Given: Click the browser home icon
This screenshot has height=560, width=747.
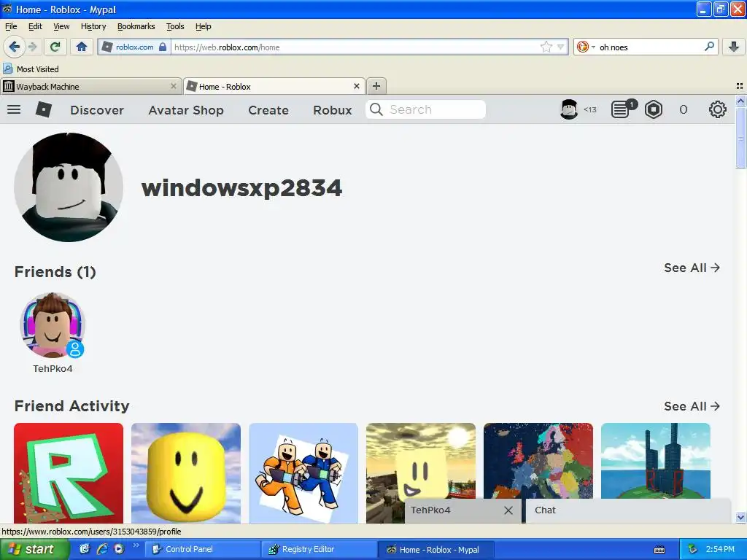Looking at the screenshot, I should click(82, 47).
